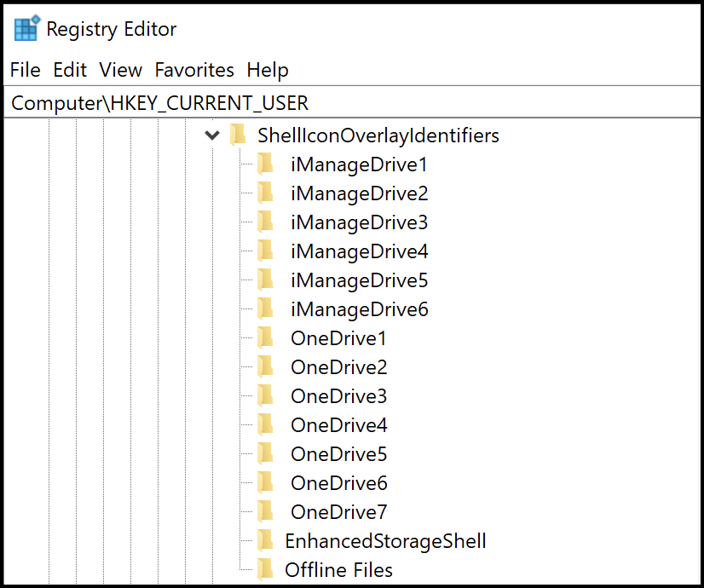Image resolution: width=704 pixels, height=588 pixels.
Task: Click the folder icon beside OneDrive1
Action: tap(265, 338)
